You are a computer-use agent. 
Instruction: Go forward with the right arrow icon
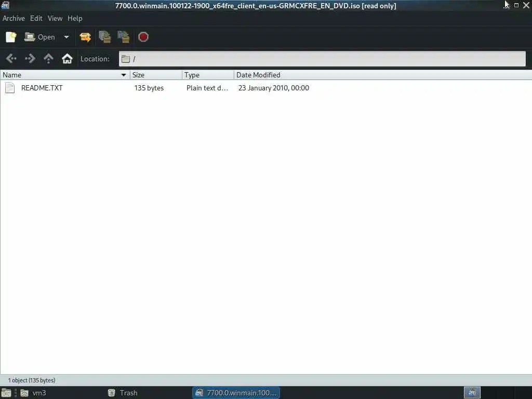point(30,59)
